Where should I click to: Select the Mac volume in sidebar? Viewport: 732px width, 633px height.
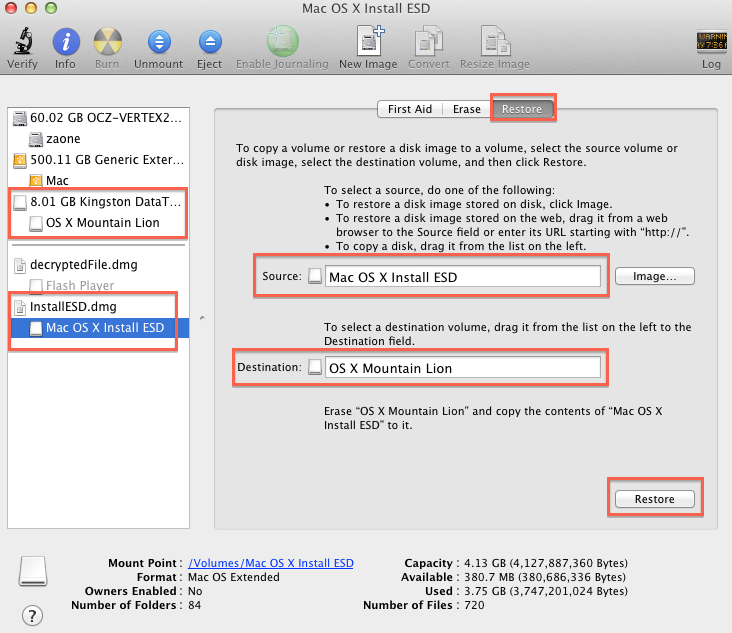98,181
